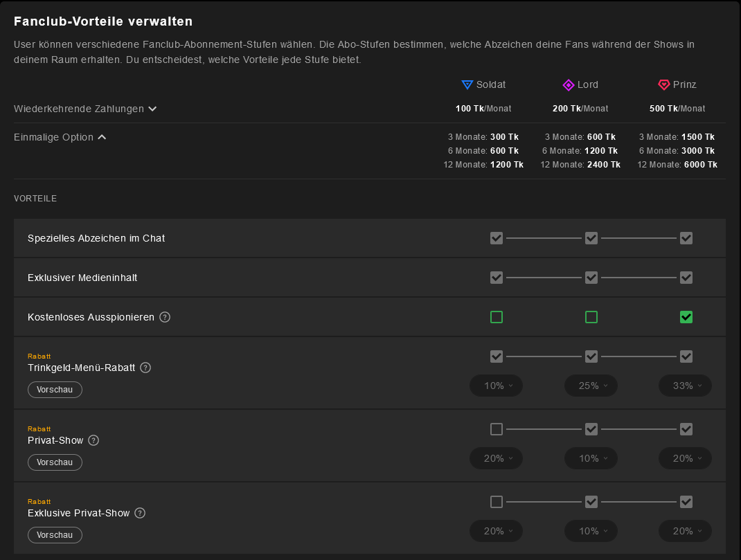Screen dimensions: 741x560
Task: Show help tooltip for Privat-Show discount
Action: coord(93,440)
